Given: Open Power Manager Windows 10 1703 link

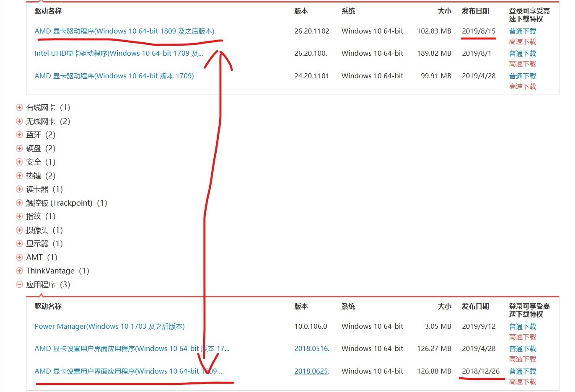Looking at the screenshot, I should click(109, 326).
